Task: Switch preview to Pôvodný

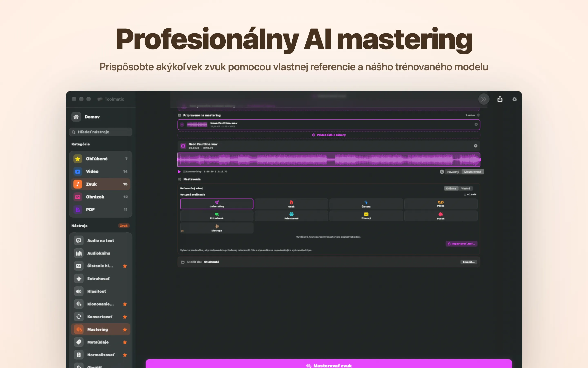Action: coord(453,172)
